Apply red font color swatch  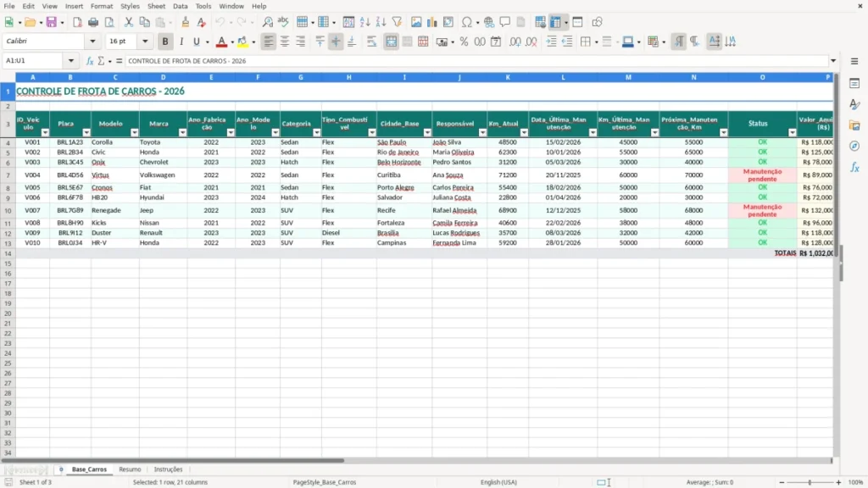[x=221, y=42]
